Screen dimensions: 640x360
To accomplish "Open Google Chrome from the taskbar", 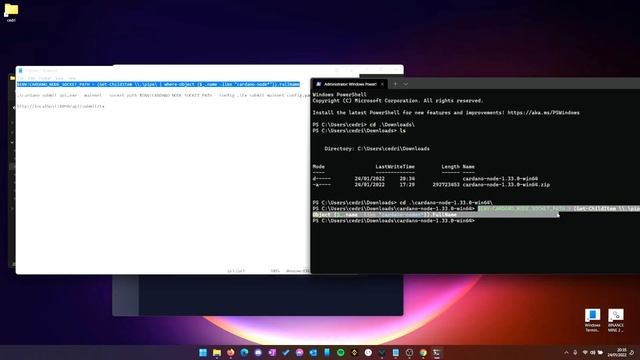I will [423, 353].
